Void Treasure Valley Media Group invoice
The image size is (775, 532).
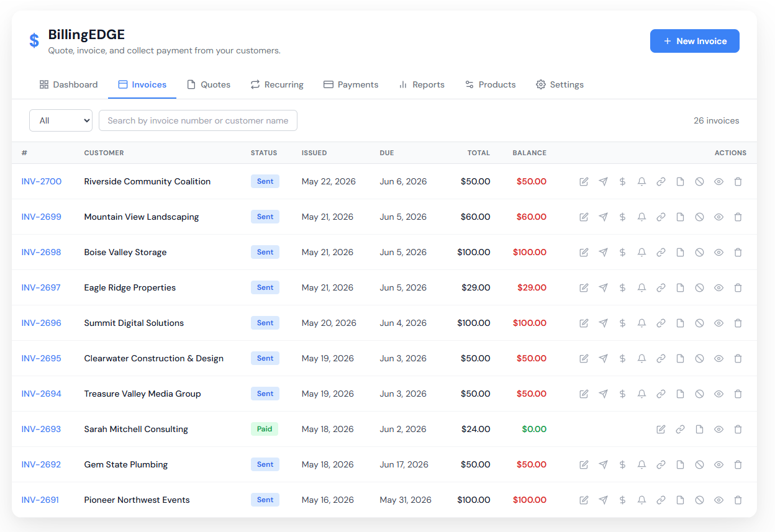[x=699, y=394]
